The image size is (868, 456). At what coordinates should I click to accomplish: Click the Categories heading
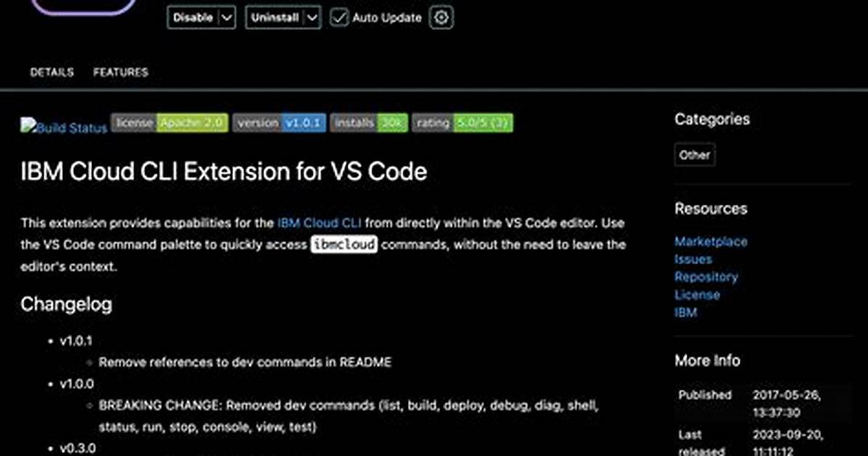[712, 119]
